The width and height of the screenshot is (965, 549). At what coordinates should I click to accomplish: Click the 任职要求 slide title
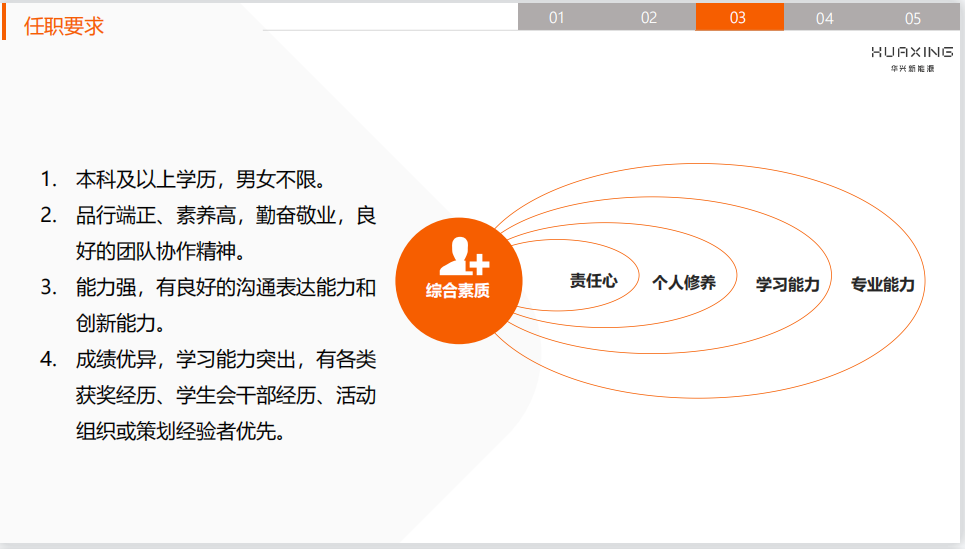tap(64, 27)
